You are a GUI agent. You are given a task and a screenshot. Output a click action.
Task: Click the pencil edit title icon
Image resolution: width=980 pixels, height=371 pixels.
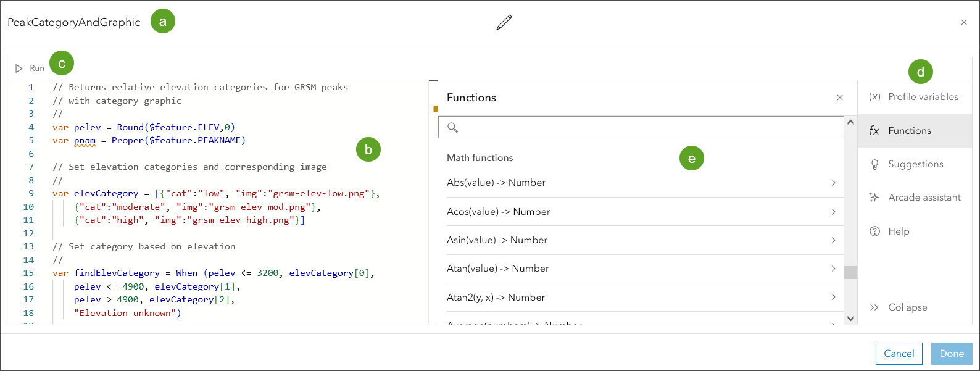tap(504, 22)
